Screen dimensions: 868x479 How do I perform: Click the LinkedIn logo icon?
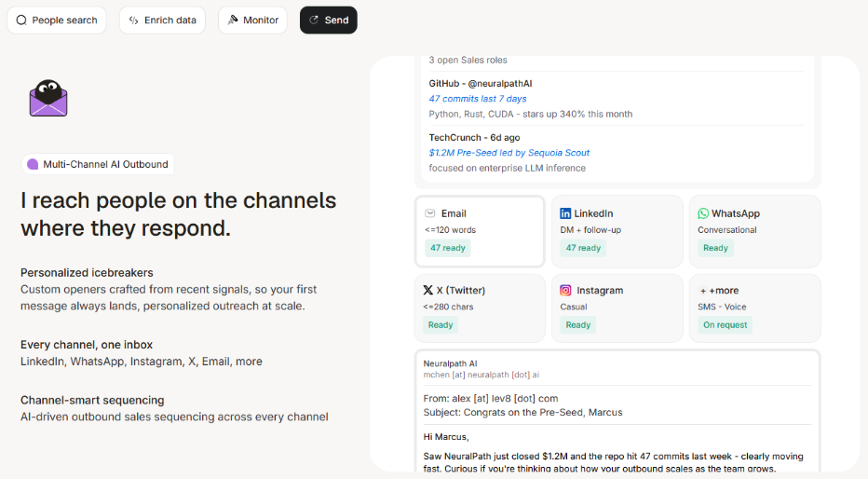565,213
